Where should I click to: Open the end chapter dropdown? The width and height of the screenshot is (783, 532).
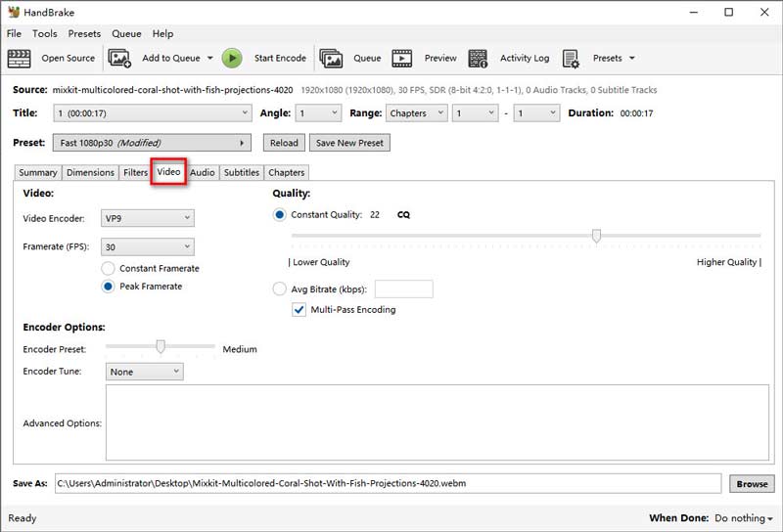click(x=536, y=113)
